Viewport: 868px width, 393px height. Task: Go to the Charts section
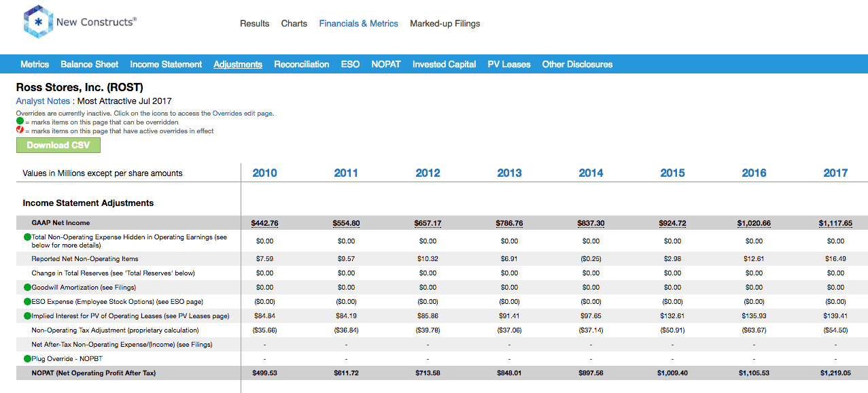pos(294,23)
